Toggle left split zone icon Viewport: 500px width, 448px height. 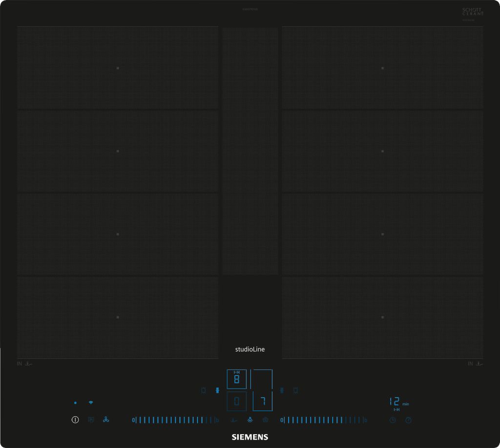[x=204, y=390]
